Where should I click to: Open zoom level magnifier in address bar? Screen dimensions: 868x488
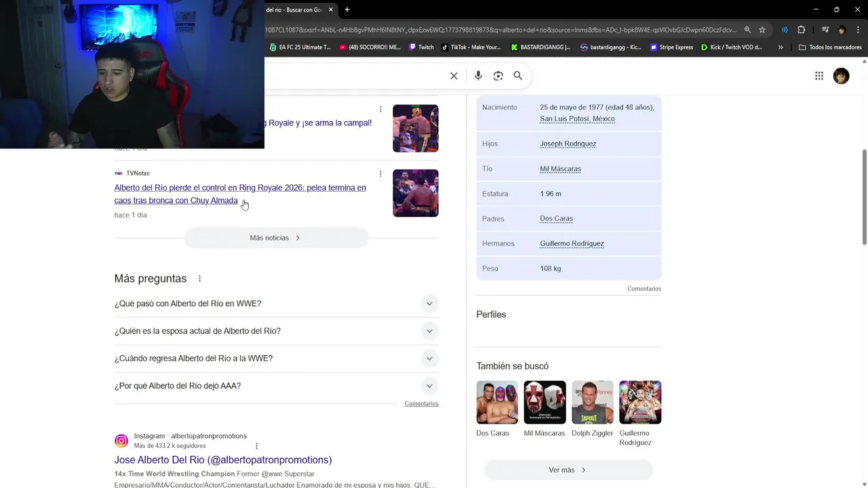click(x=747, y=30)
